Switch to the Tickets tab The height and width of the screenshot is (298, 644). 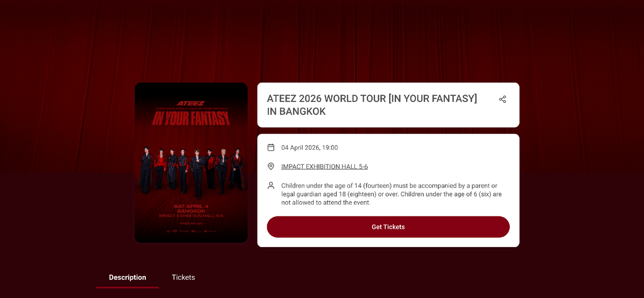click(x=183, y=277)
